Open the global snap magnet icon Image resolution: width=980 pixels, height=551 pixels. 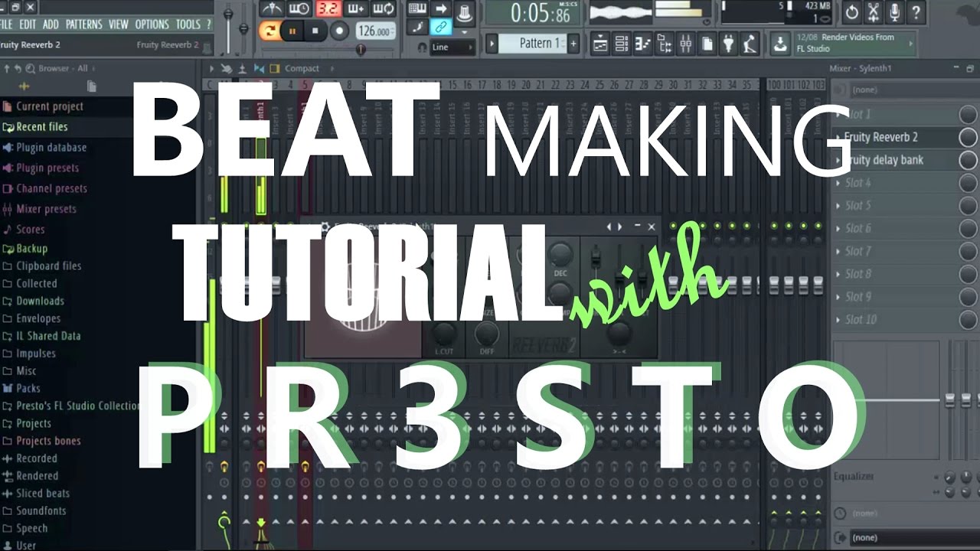point(421,47)
